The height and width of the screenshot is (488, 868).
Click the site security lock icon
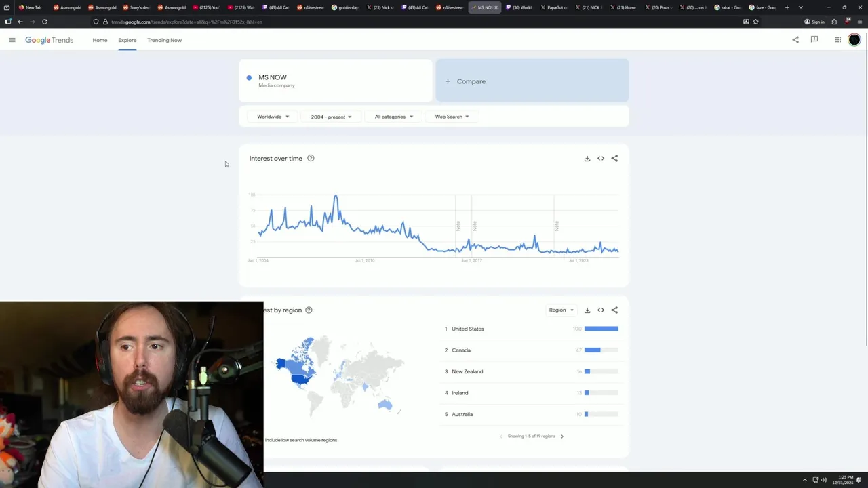105,22
